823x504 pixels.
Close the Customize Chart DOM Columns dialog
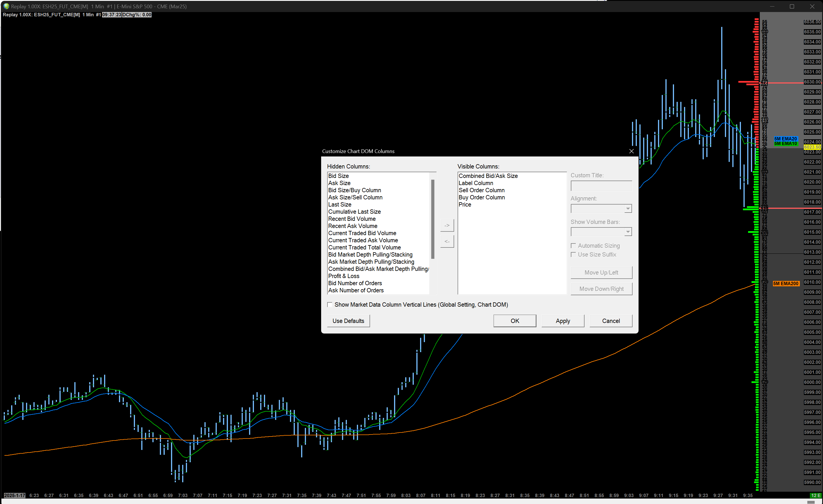pos(631,151)
